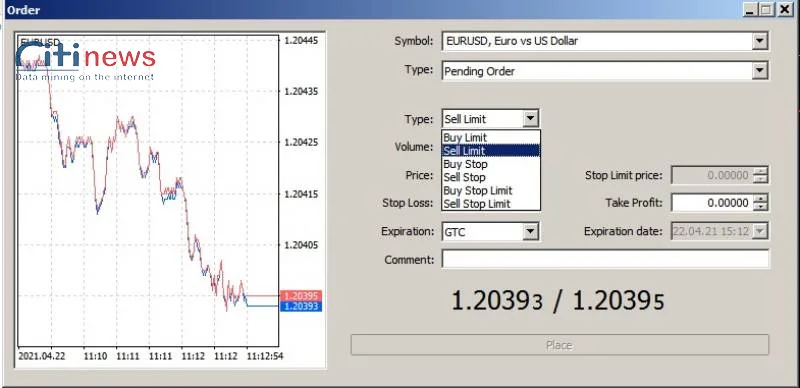The height and width of the screenshot is (388, 800).
Task: Decrease Take Profit with the down arrow
Action: [760, 207]
